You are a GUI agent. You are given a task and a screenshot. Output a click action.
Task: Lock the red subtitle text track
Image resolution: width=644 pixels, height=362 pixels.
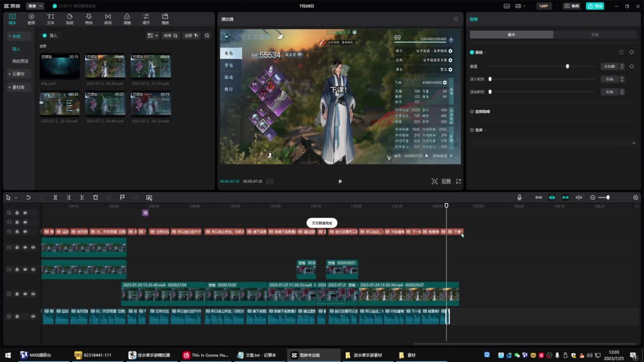tap(17, 232)
